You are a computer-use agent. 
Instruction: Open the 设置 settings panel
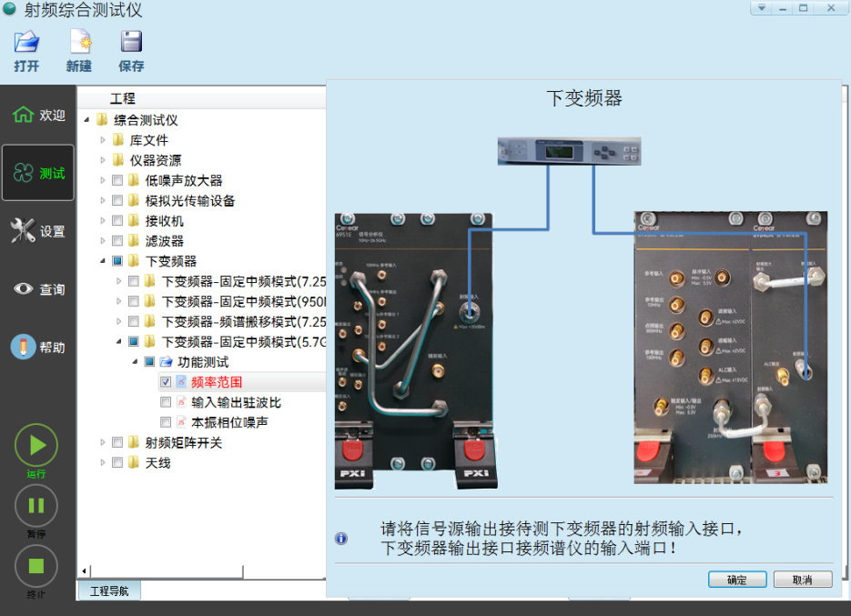click(37, 230)
